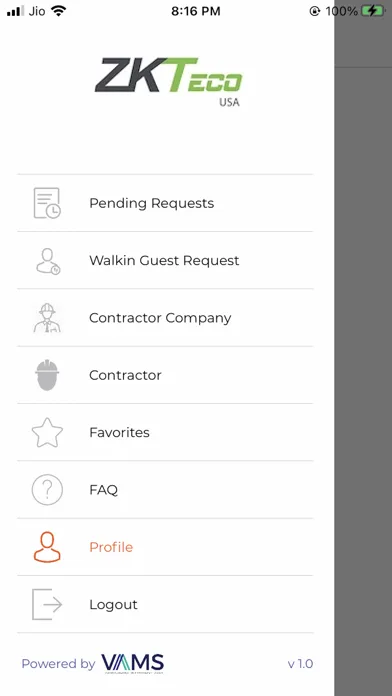Tap the ZKTeco USA logo
392x696 pixels.
pos(168,82)
